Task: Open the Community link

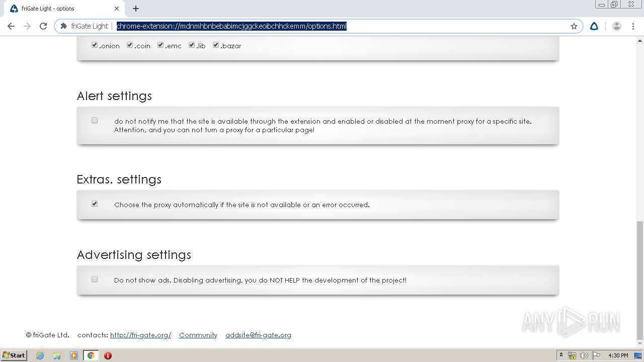Action: tap(198, 335)
